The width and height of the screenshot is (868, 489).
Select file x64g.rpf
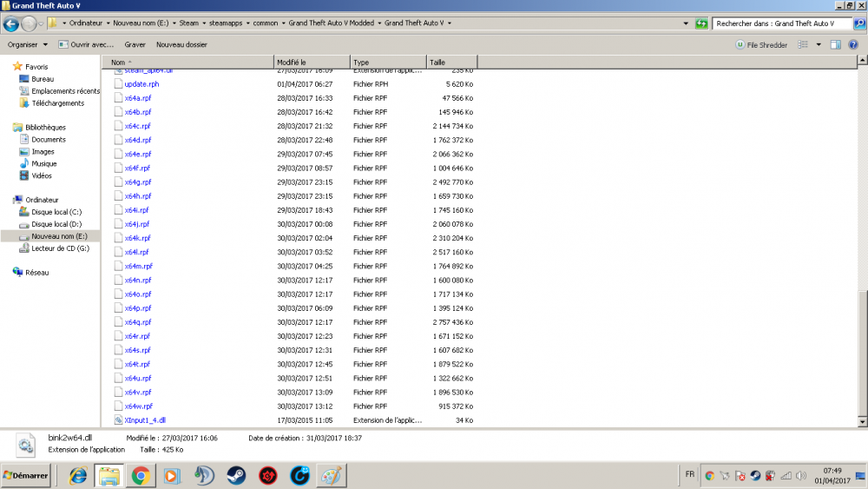click(138, 182)
